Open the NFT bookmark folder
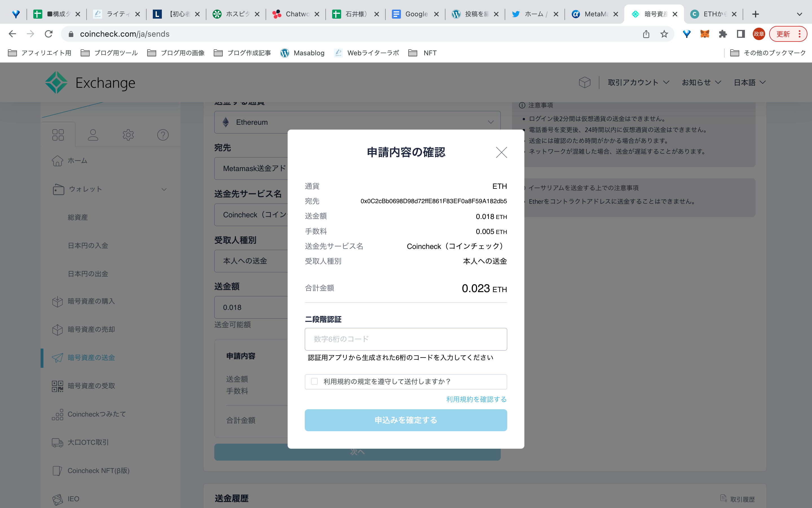Screen dimensions: 812x508 coord(422,53)
